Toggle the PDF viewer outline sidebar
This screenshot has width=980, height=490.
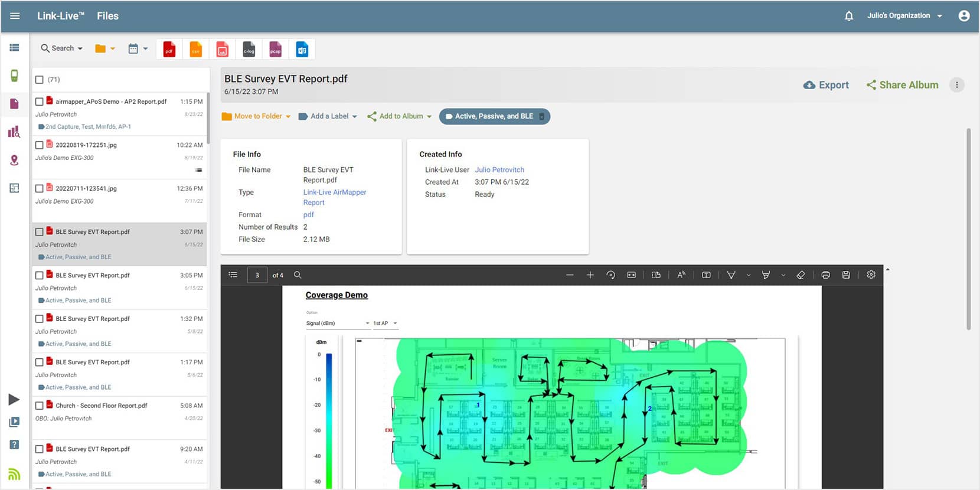click(x=233, y=275)
